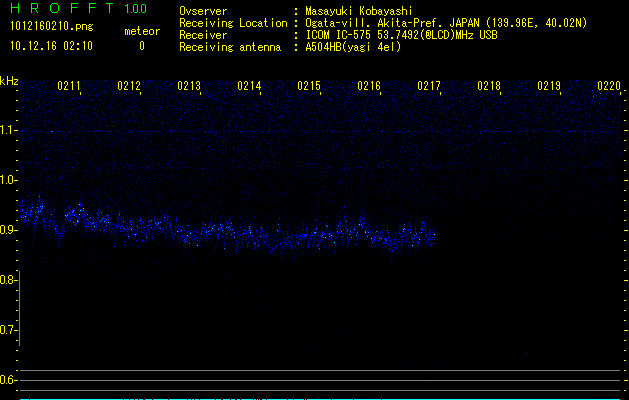Click the 0214 time marker
Viewport: 629px width, 400px height.
[x=249, y=86]
